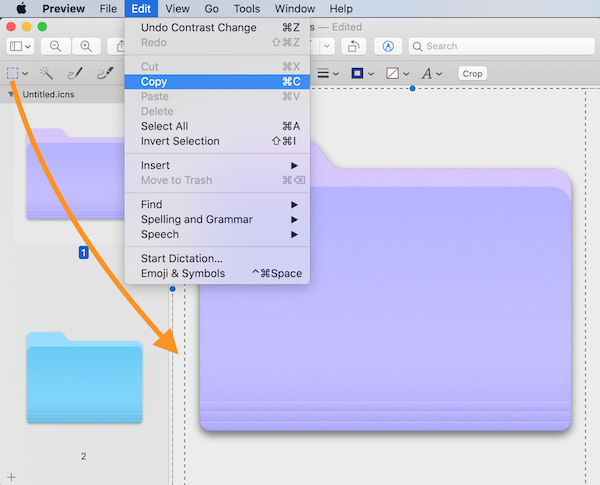Open the sidebar view options dropdown
This screenshot has width=600, height=485.
point(20,46)
